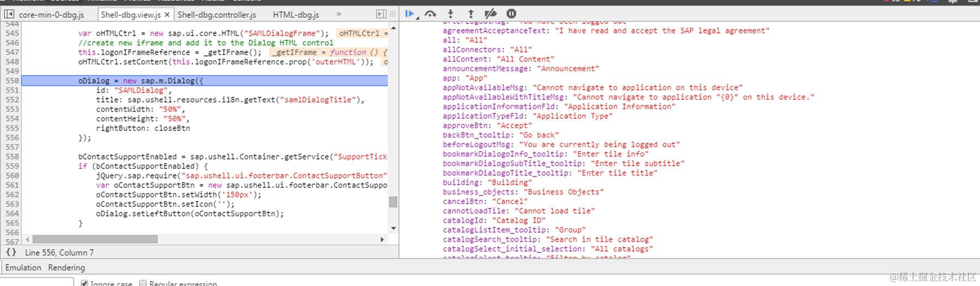Click the 'bookmarkDialogTitle_tooltip' property entry
Screen dimensions: 980x286
coord(550,173)
